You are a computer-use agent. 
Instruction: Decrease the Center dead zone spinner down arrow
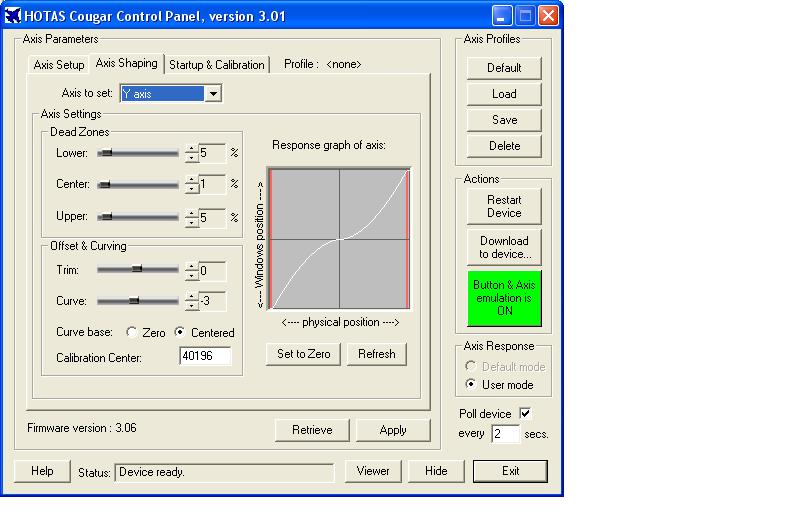click(192, 188)
